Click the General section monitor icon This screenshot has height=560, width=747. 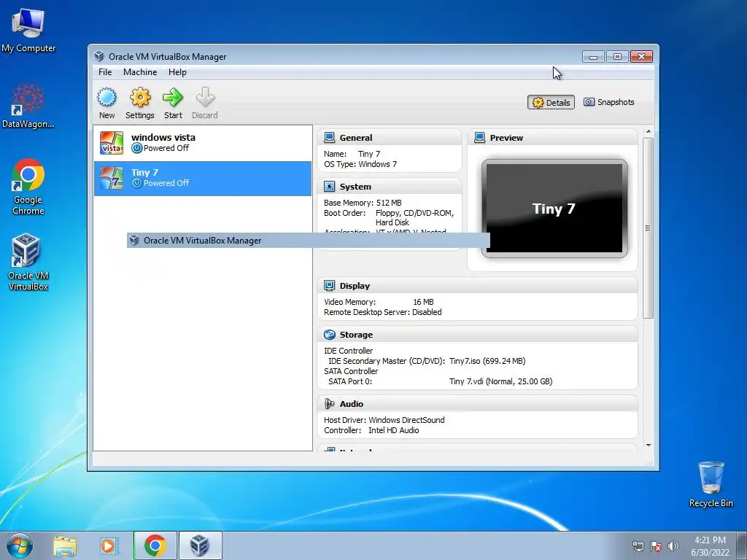(329, 138)
